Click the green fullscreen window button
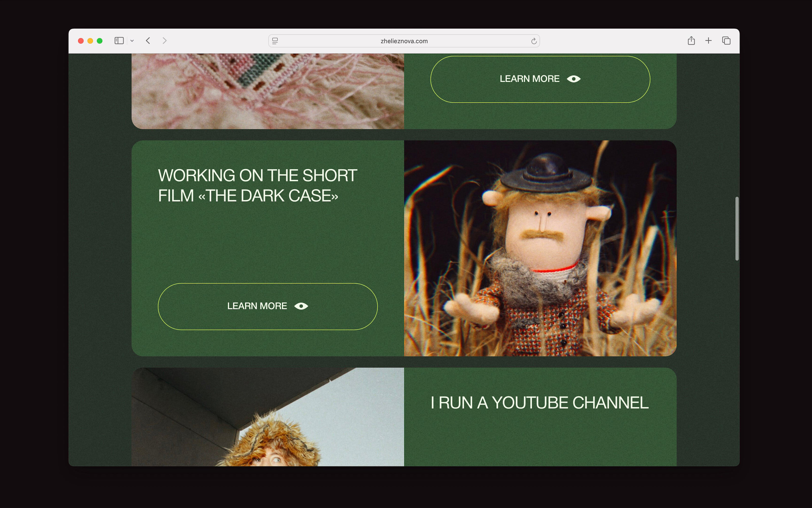Viewport: 812px width, 508px height. (99, 41)
